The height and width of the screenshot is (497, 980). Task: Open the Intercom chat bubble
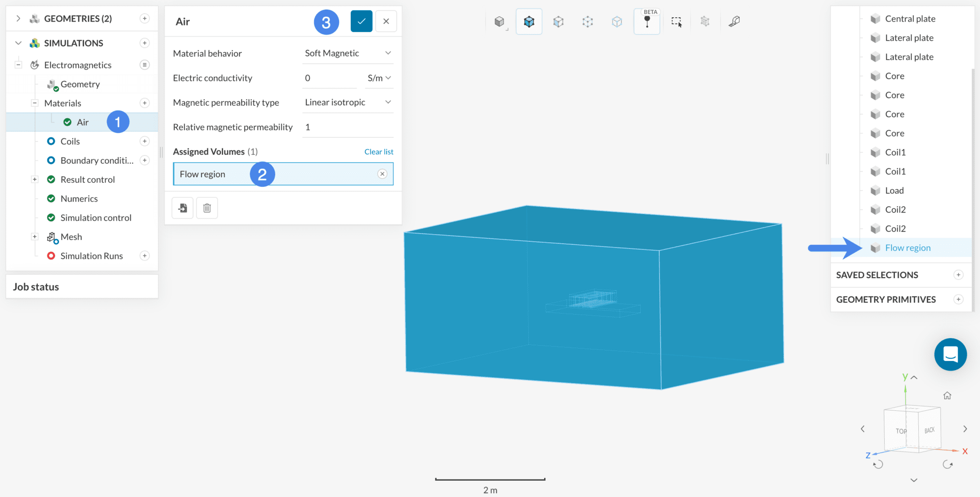click(x=950, y=354)
